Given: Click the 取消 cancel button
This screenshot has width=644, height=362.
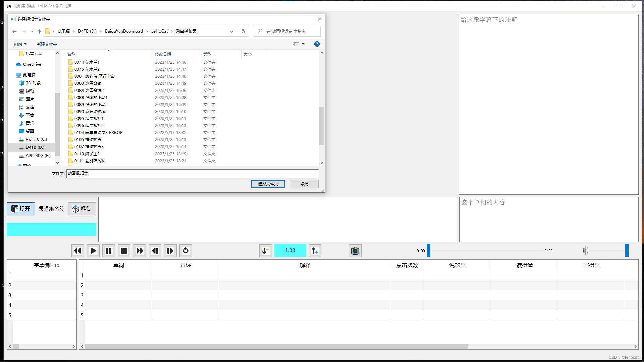Looking at the screenshot, I should click(304, 184).
